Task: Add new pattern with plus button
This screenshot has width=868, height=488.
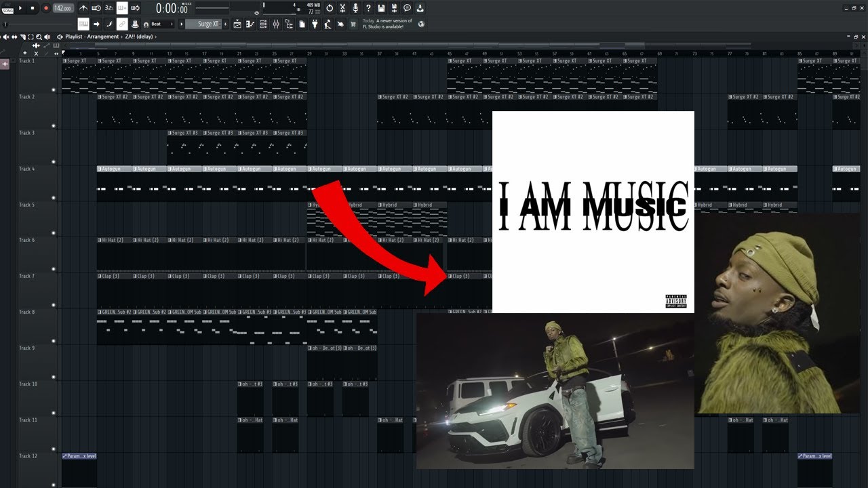Action: pyautogui.click(x=226, y=24)
